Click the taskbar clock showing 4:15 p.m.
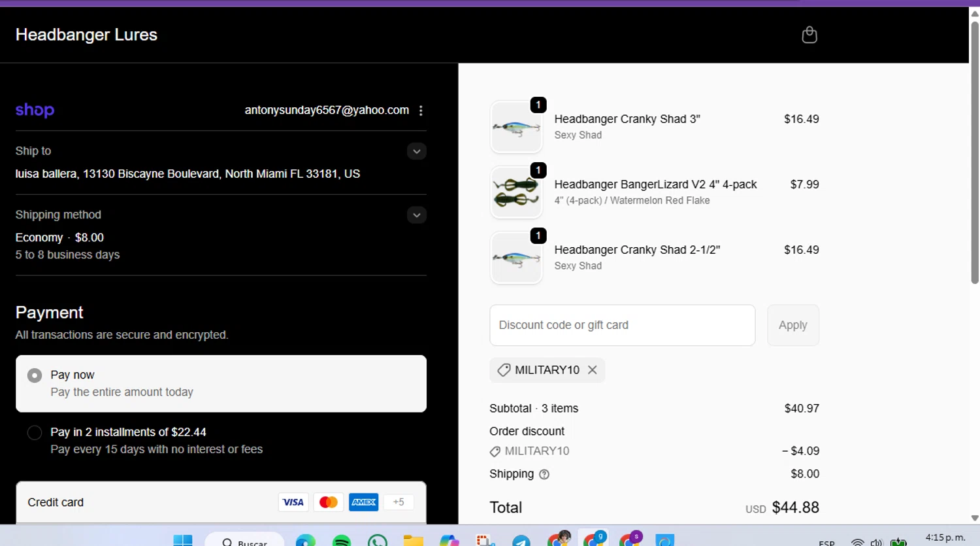 tap(945, 538)
